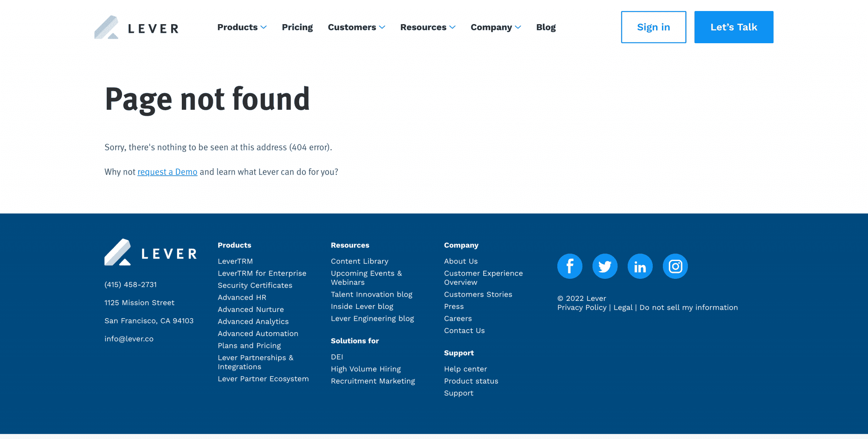Open the LeverTRM footer link

(x=235, y=261)
